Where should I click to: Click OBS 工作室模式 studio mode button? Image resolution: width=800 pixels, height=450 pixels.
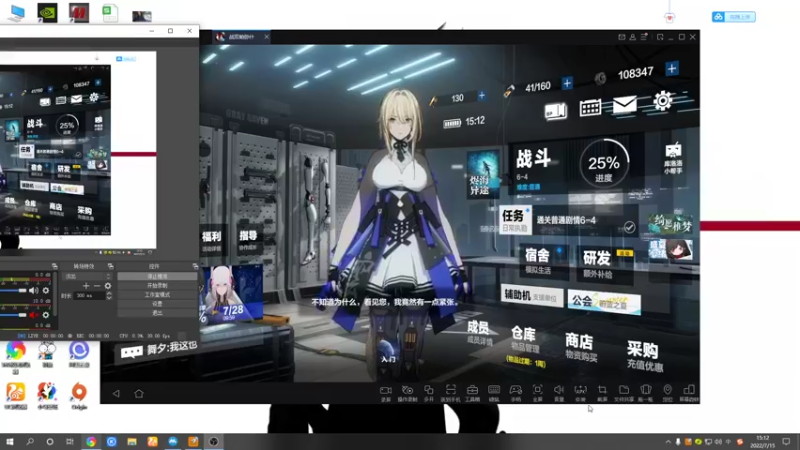(x=157, y=294)
